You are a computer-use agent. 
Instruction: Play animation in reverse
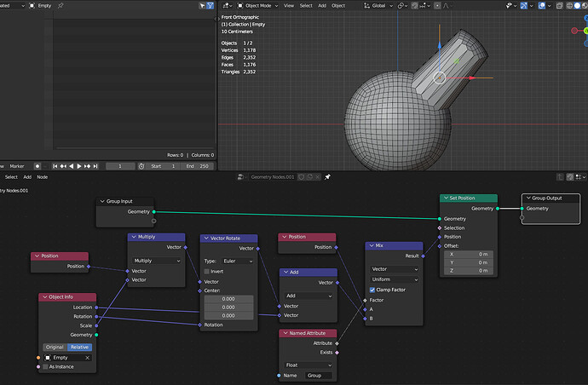(x=72, y=166)
